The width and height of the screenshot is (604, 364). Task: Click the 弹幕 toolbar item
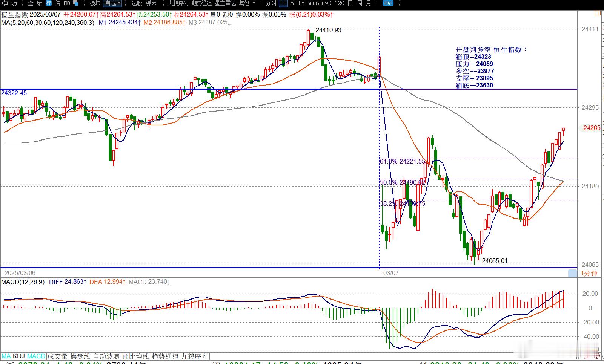pos(151,3)
